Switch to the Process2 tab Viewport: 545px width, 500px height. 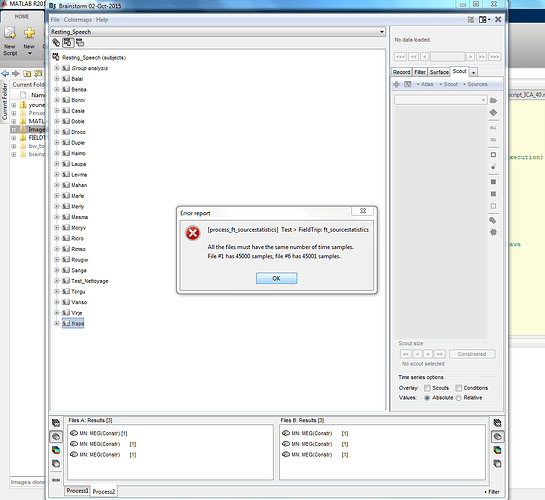104,491
